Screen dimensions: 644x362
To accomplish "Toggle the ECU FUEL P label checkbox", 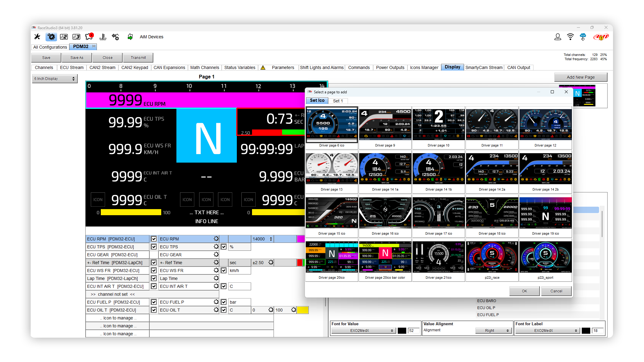I will tap(154, 302).
